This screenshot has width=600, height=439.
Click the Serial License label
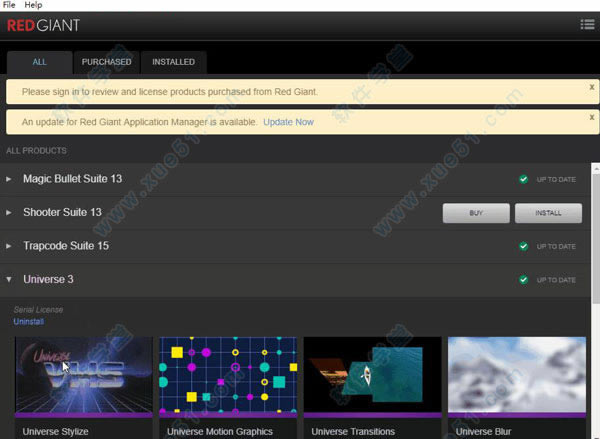point(38,310)
